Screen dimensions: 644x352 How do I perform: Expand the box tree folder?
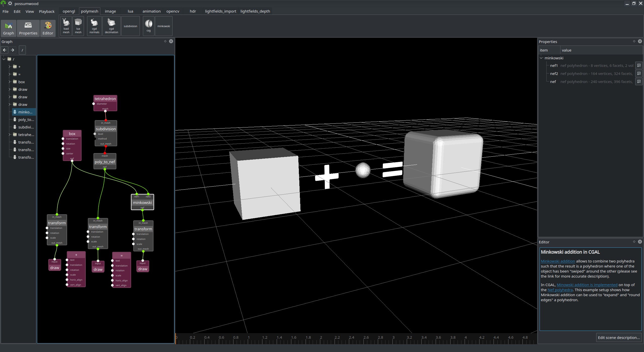click(x=10, y=82)
